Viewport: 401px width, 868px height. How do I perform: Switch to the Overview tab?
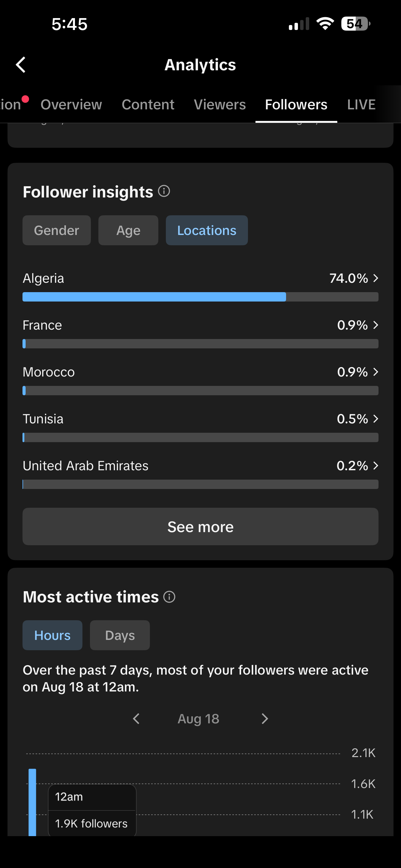click(x=71, y=104)
